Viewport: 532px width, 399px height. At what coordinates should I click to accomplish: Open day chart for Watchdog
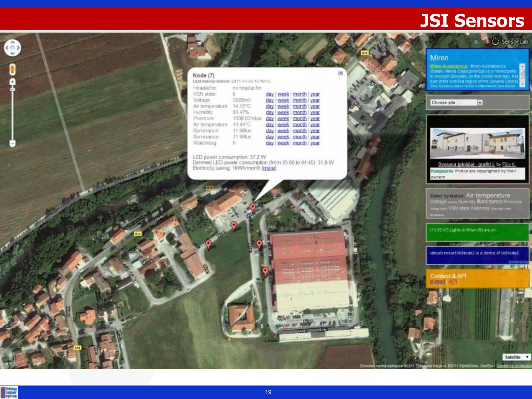point(270,143)
